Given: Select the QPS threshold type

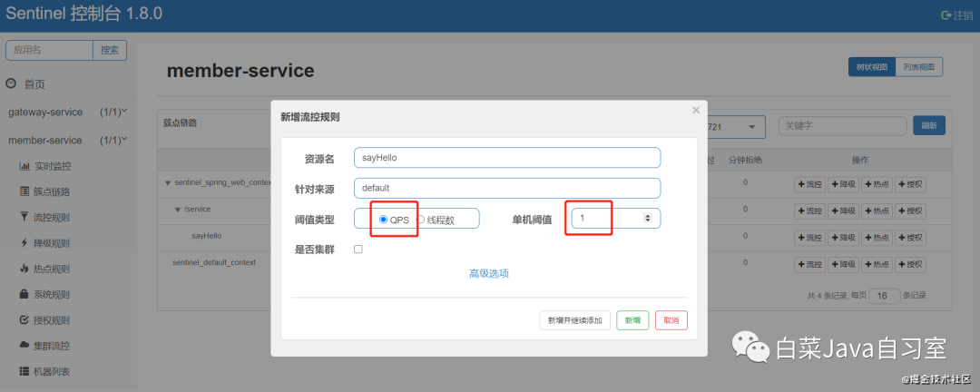Looking at the screenshot, I should (383, 220).
